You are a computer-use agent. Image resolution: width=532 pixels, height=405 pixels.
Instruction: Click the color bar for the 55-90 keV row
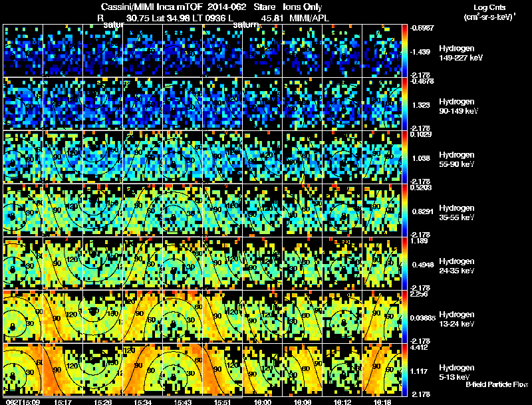pos(404,157)
